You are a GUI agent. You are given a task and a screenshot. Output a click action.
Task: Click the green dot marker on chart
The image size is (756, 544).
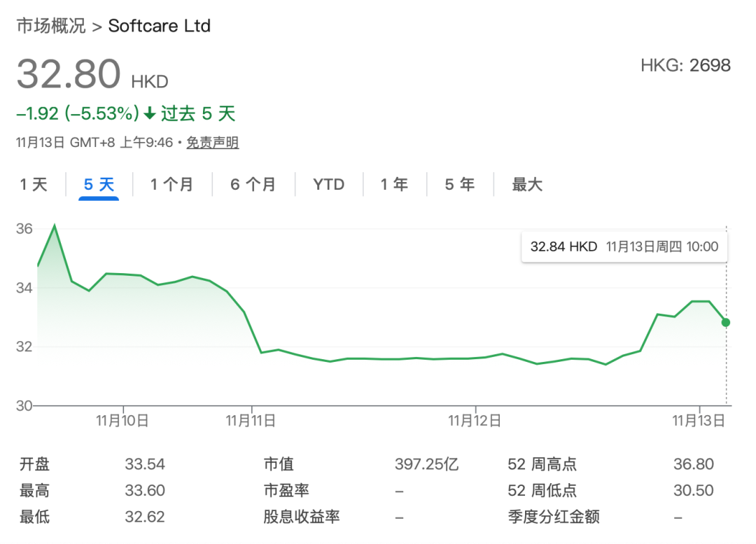(x=726, y=322)
